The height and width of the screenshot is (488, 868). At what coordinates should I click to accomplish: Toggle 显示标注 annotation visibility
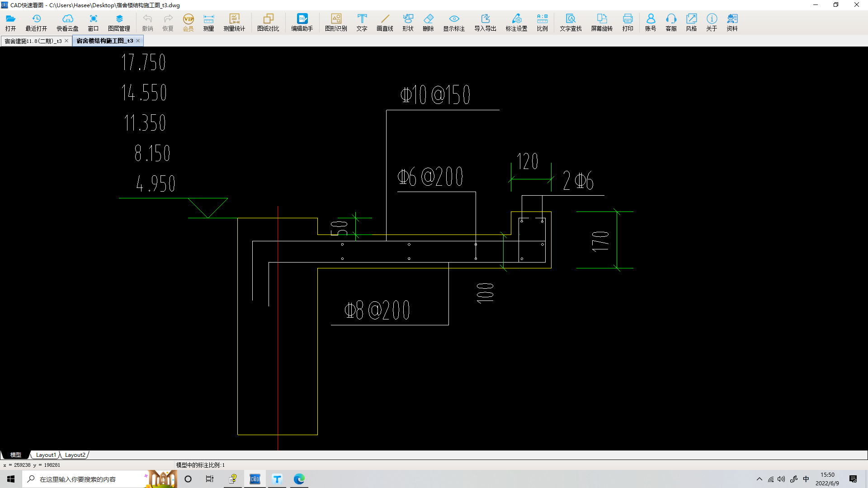point(454,22)
